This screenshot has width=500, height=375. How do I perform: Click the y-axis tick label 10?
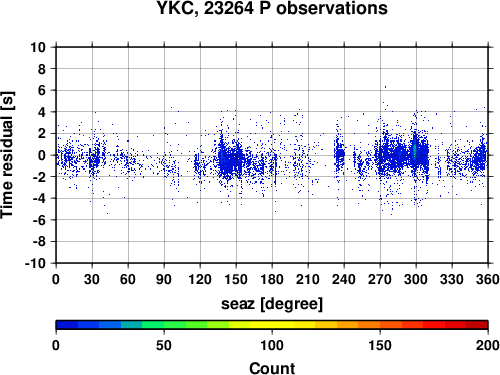(38, 47)
